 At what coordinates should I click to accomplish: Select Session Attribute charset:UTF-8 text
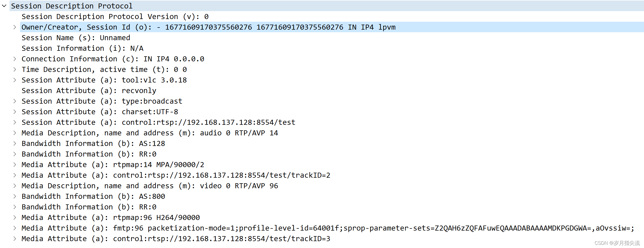[100, 112]
